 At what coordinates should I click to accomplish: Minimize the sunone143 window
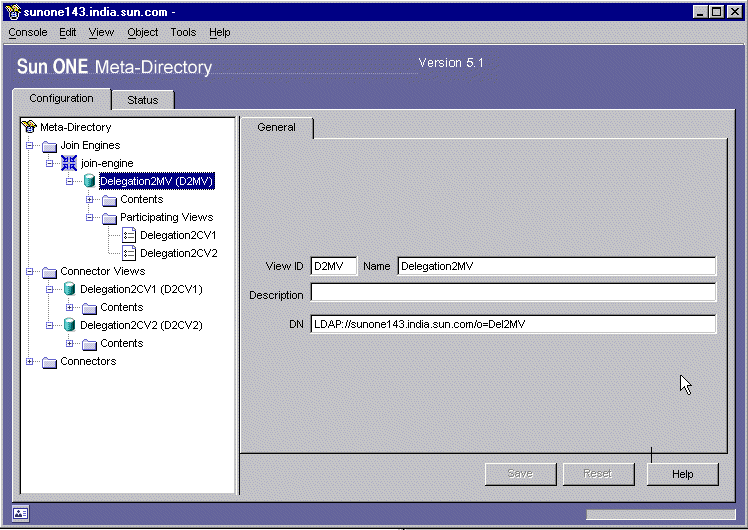[x=700, y=11]
